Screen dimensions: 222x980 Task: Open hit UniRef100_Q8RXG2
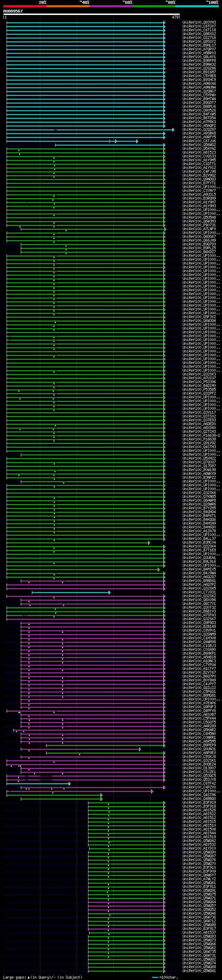pyautogui.click(x=199, y=34)
